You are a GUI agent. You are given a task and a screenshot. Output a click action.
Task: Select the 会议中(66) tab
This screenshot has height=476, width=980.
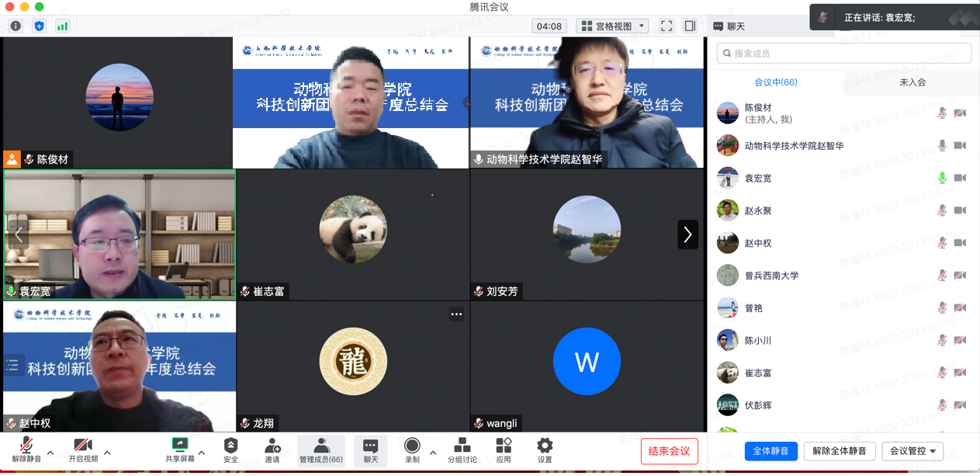click(x=775, y=82)
